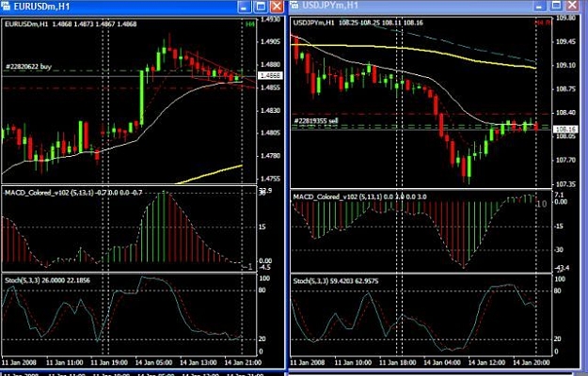Click the 109.10 price level on USDJPY axis
Screen dimensions: 588x376
point(565,65)
